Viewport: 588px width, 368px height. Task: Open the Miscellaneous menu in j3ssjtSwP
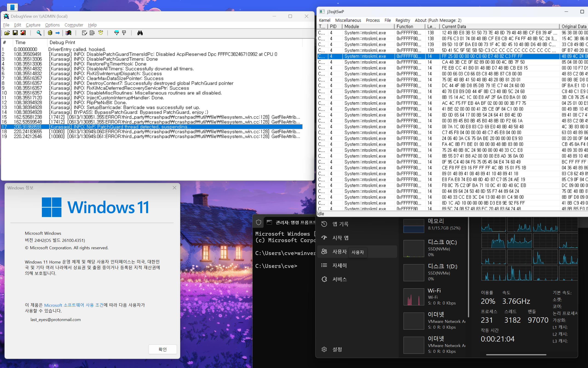[348, 20]
